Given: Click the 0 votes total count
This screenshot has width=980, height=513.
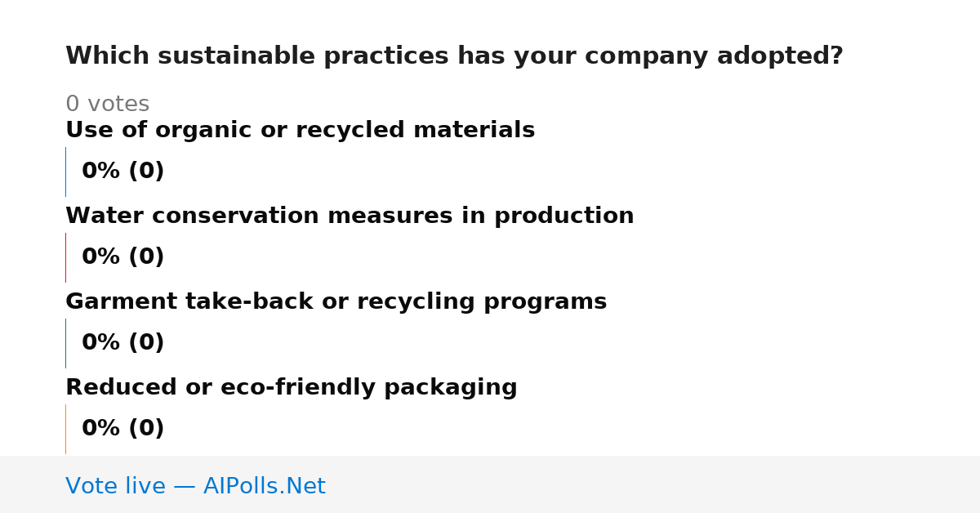Looking at the screenshot, I should pos(107,105).
